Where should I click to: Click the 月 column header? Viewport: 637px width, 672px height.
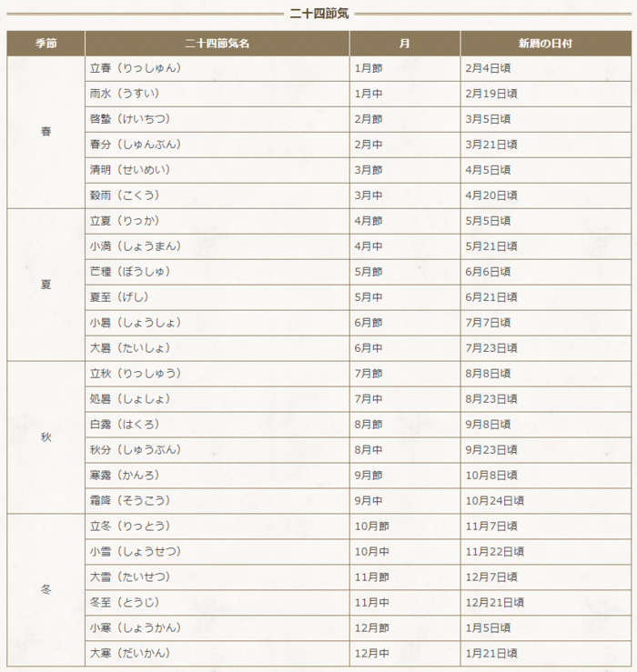(x=405, y=44)
